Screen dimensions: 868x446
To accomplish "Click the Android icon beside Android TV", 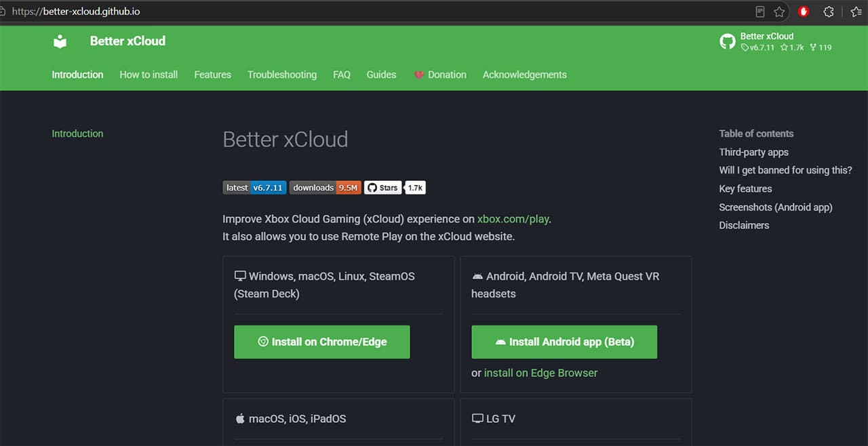I will click(477, 276).
